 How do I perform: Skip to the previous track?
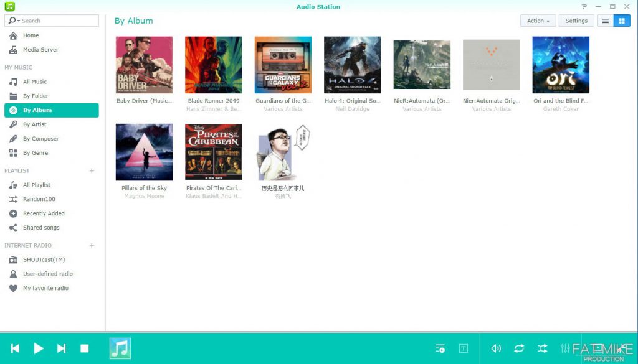(15, 348)
